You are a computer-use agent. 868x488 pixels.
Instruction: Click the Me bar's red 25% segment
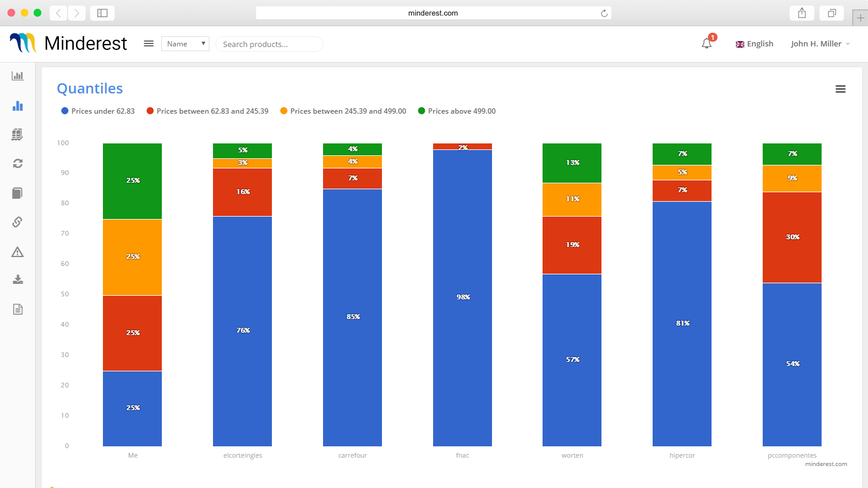click(x=132, y=333)
